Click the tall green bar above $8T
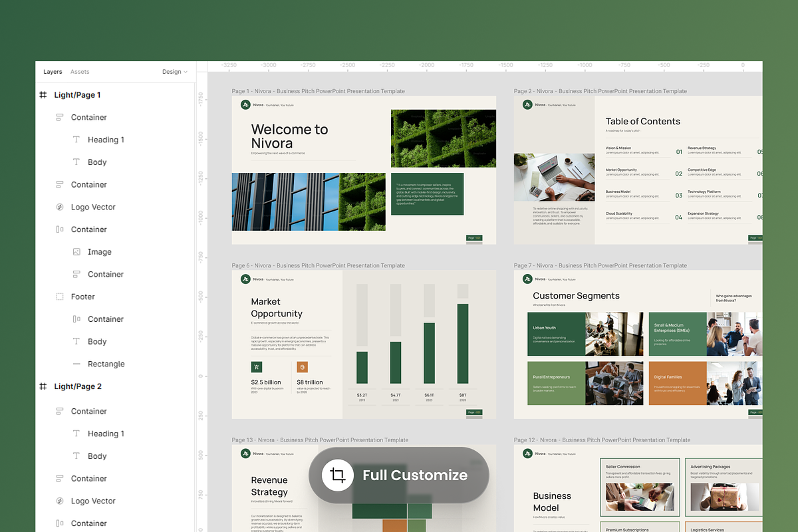 tap(463, 344)
